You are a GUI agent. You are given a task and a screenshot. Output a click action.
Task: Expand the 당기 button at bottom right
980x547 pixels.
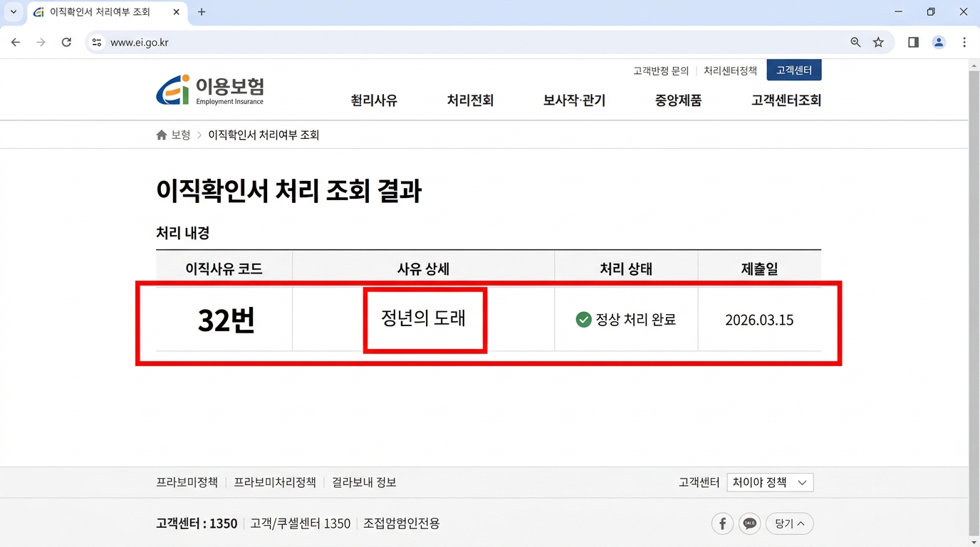tap(789, 523)
